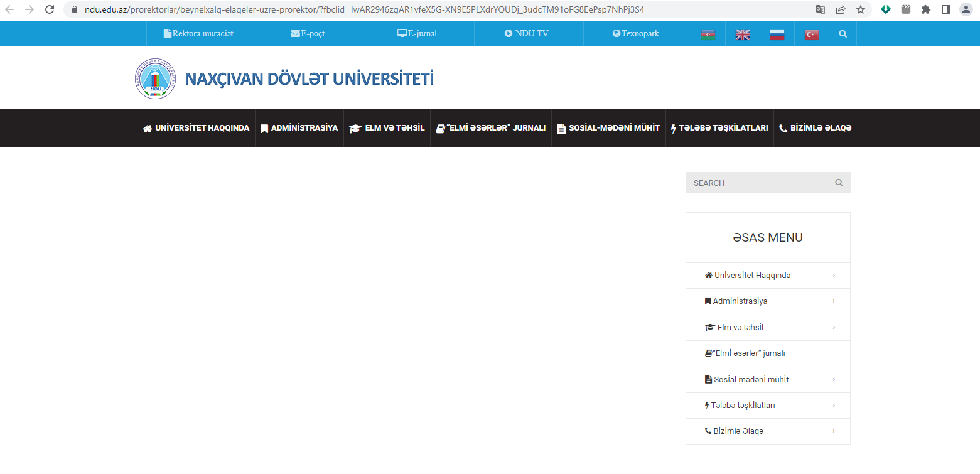The height and width of the screenshot is (474, 980).
Task: Open the Bizimlə Əlaqə main menu
Action: (815, 128)
